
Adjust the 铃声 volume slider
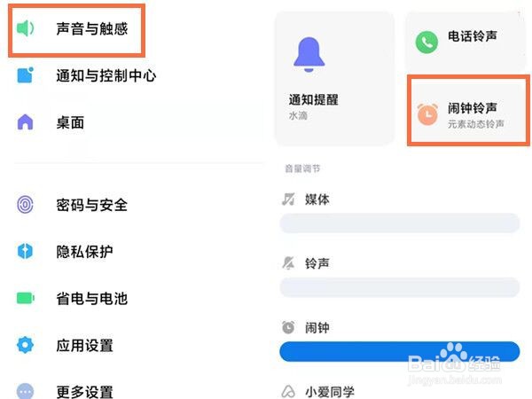click(x=400, y=287)
